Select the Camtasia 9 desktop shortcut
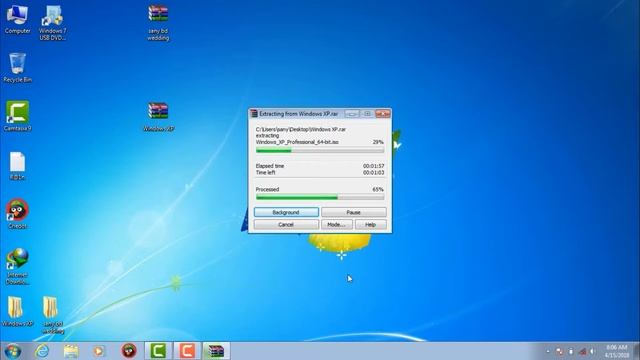 [x=17, y=116]
